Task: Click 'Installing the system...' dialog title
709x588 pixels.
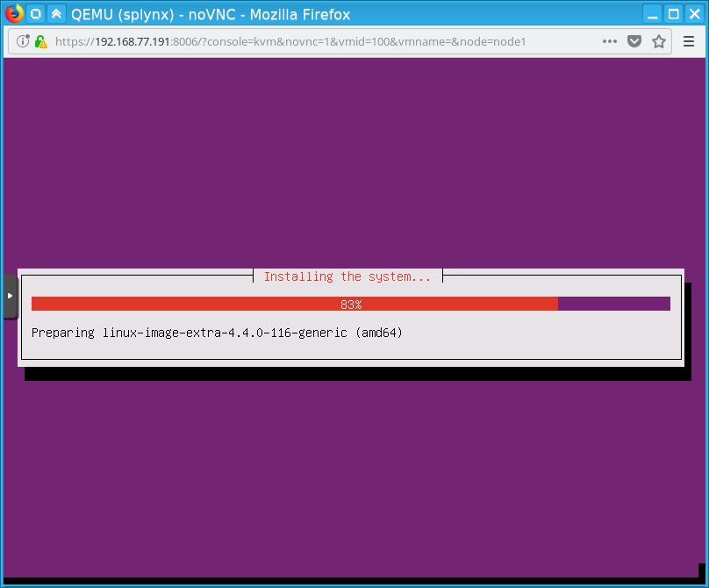Action: [x=347, y=276]
